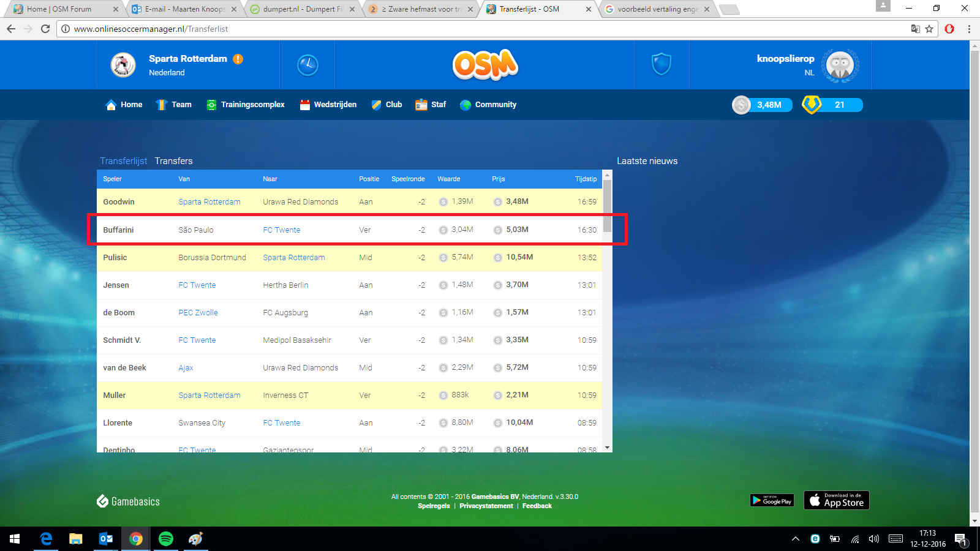This screenshot has width=980, height=551.
Task: Click the silver club funds coin icon
Action: tap(742, 105)
